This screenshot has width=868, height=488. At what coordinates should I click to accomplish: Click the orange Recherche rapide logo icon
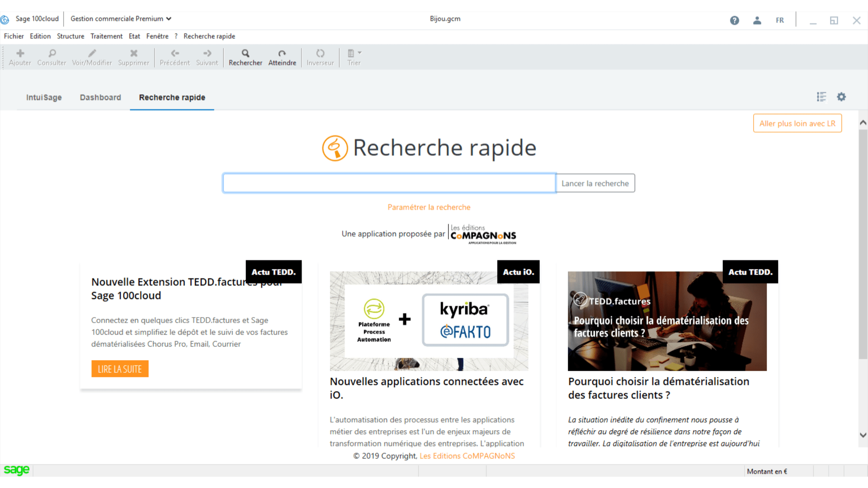335,148
